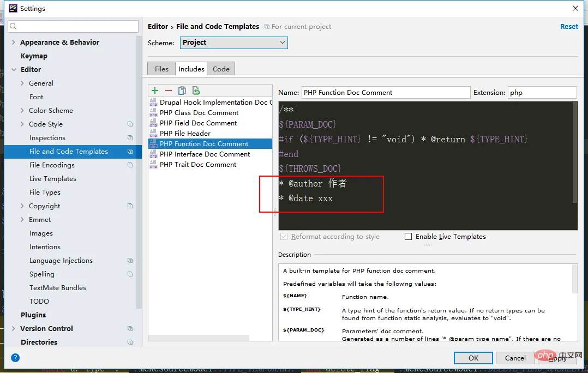
Task: Click the red minus remove template icon
Action: coord(168,91)
